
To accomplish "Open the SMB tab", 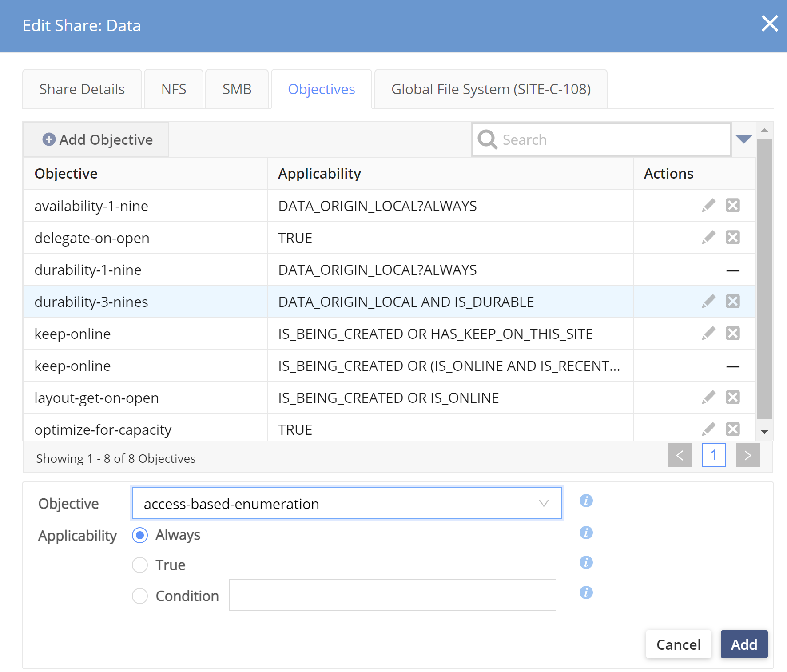I will click(x=237, y=89).
